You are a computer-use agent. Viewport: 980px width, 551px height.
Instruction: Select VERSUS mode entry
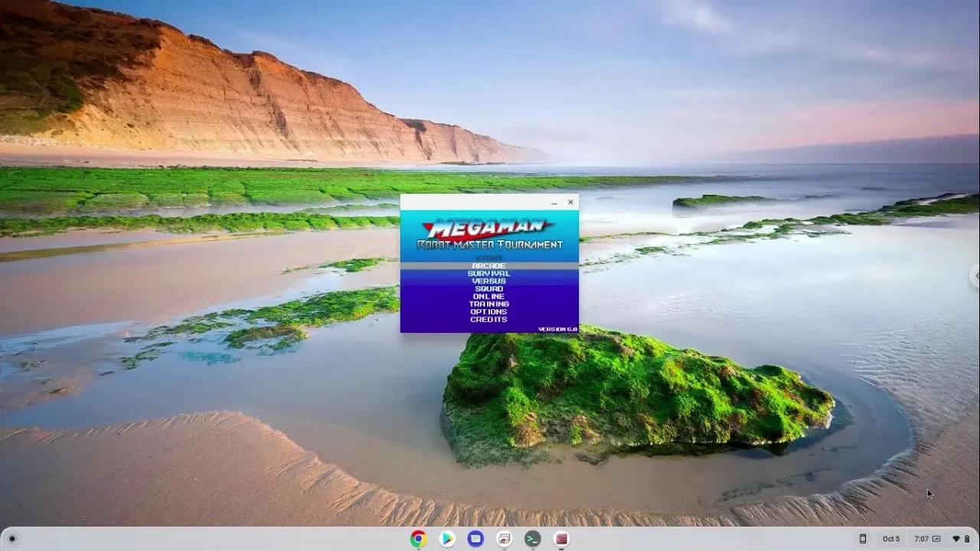tap(488, 281)
